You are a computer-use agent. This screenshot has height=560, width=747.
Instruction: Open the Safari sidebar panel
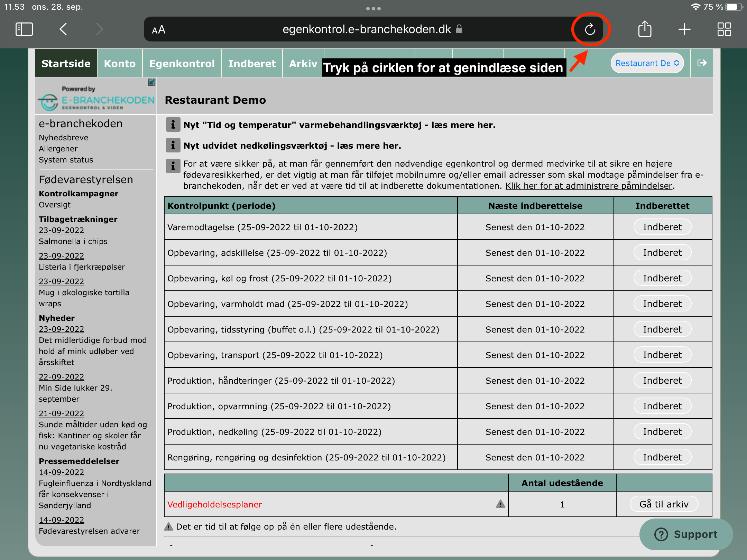click(24, 29)
